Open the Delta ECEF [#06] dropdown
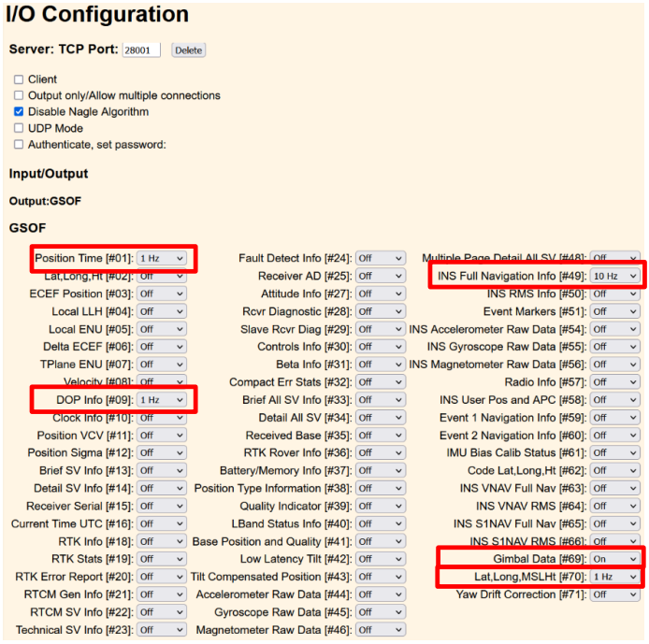Screen dimensions: 649x644 [x=162, y=347]
